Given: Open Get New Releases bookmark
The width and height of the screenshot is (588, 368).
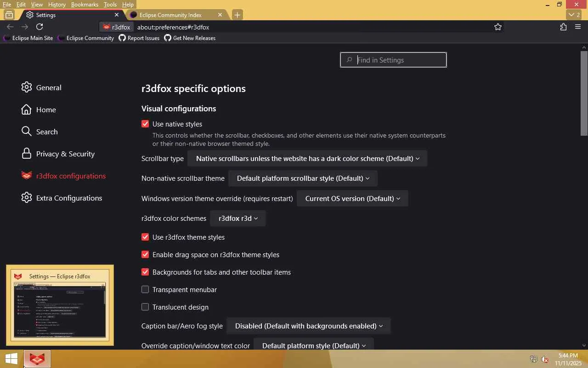Looking at the screenshot, I should (x=190, y=38).
